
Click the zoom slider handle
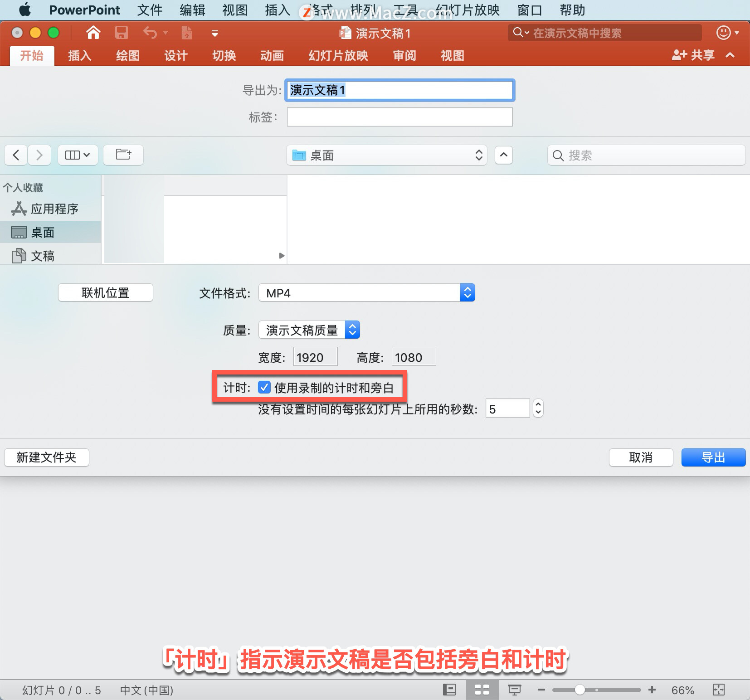point(580,690)
